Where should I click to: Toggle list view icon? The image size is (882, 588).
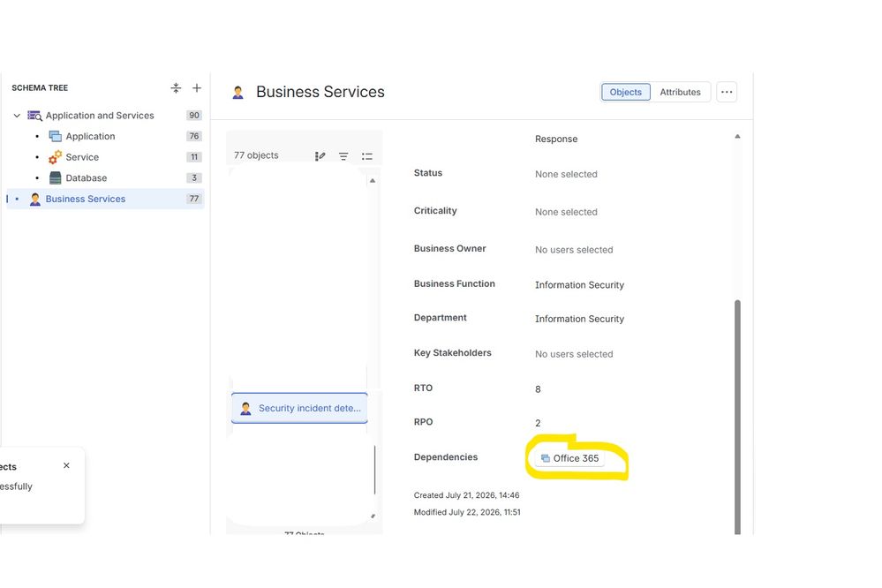pos(366,156)
